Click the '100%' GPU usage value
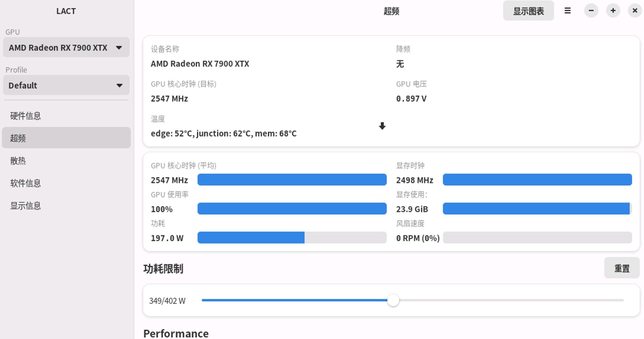Image resolution: width=644 pixels, height=339 pixels. point(162,209)
